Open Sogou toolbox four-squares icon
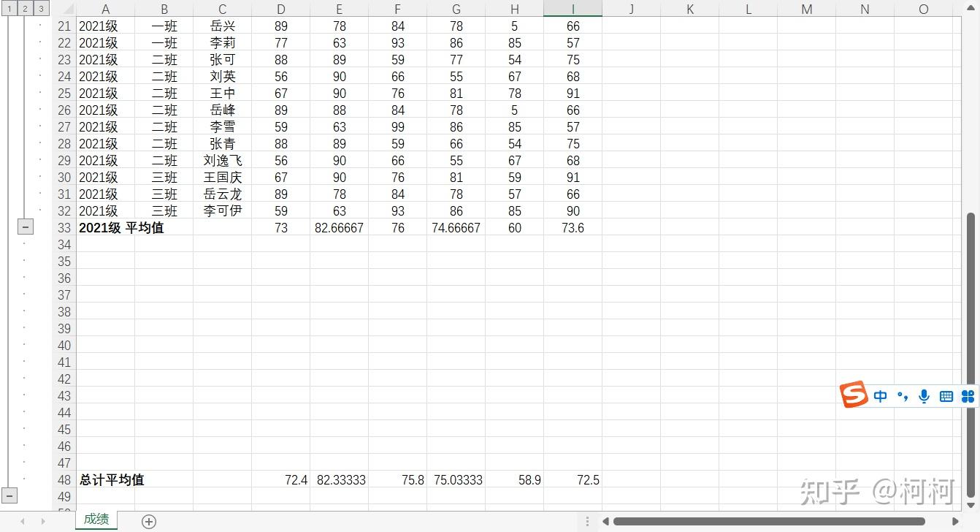The image size is (980, 532). (x=968, y=396)
